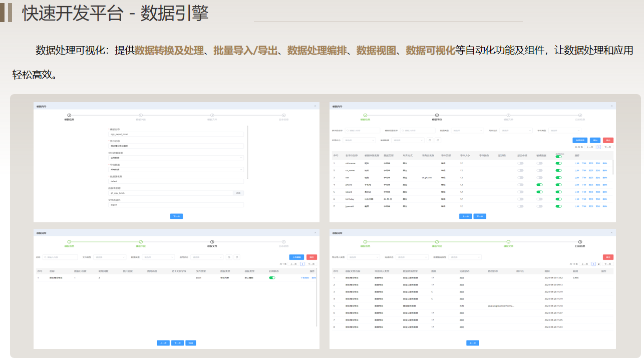Open 对齐方式 dropdown in template fields filter
Viewport: 644px width, 362px height.
pyautogui.click(x=516, y=130)
